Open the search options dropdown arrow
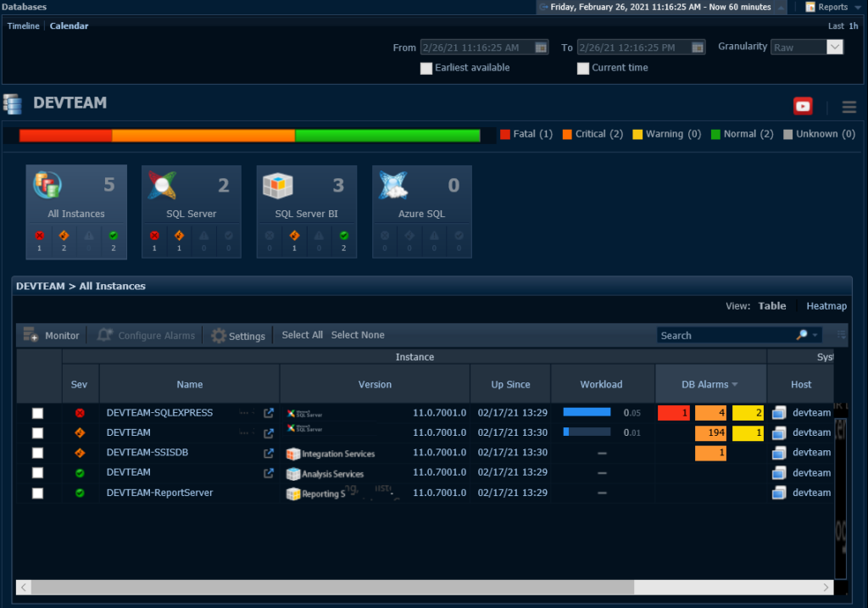Screen dimensions: 868x608 pyautogui.click(x=815, y=335)
